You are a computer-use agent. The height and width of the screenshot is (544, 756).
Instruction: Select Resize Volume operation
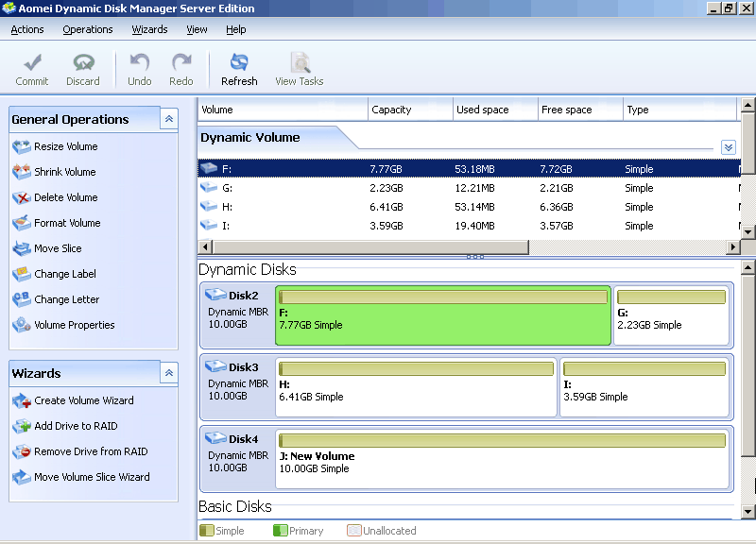[65, 146]
